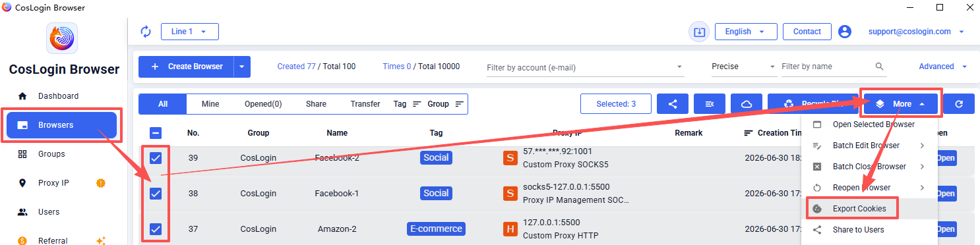980x245 pixels.
Task: Click the cloud icon button
Action: [747, 104]
